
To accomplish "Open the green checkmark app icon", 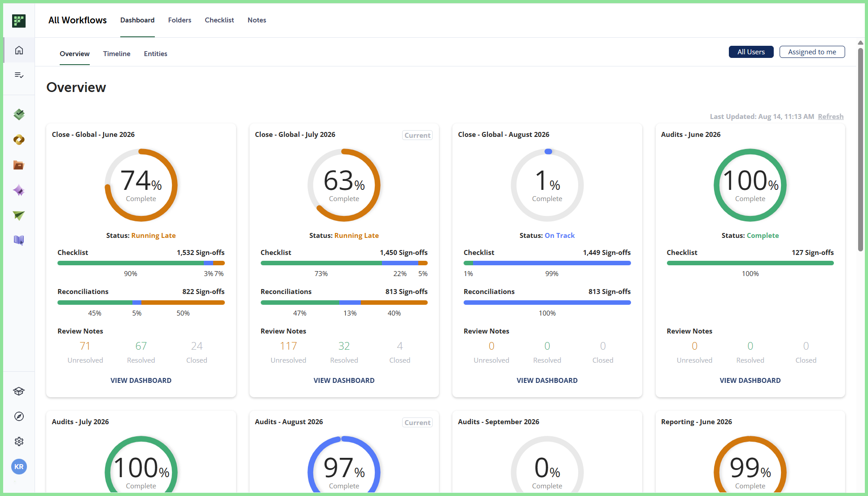I will (x=19, y=114).
